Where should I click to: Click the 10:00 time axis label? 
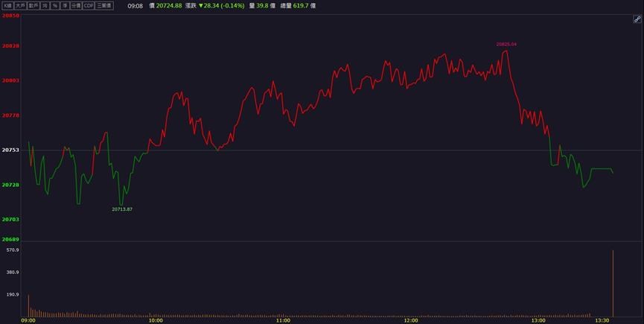point(156,321)
